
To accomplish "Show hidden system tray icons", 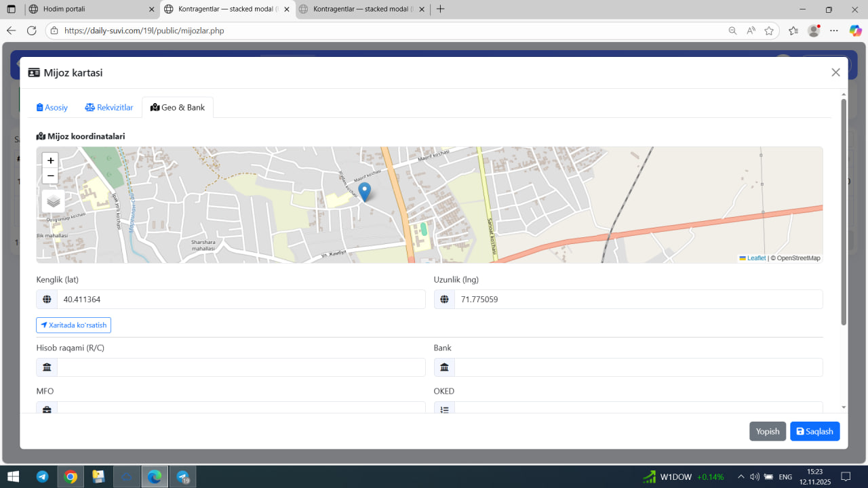I will 741,476.
